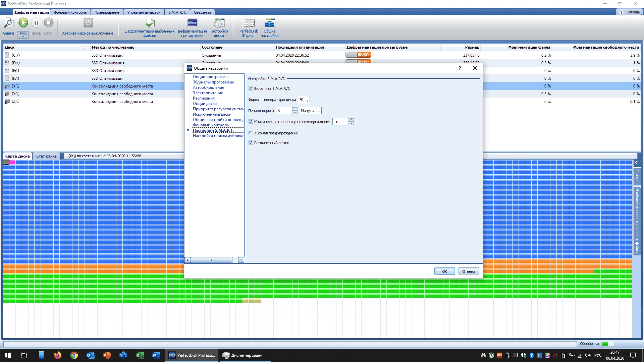The width and height of the screenshot is (644, 362).
Task: Confirm settings with OK button
Action: coord(444,271)
